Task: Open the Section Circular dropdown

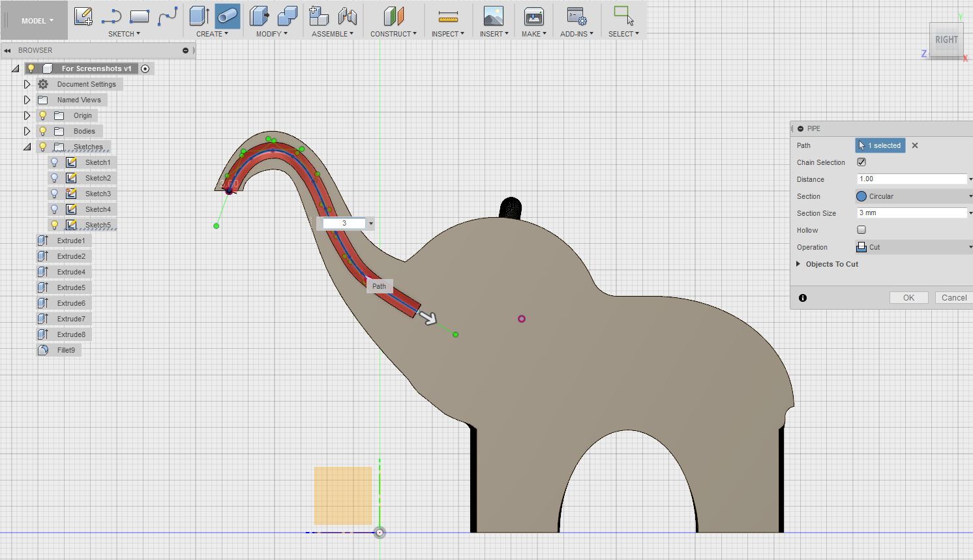Action: 914,196
